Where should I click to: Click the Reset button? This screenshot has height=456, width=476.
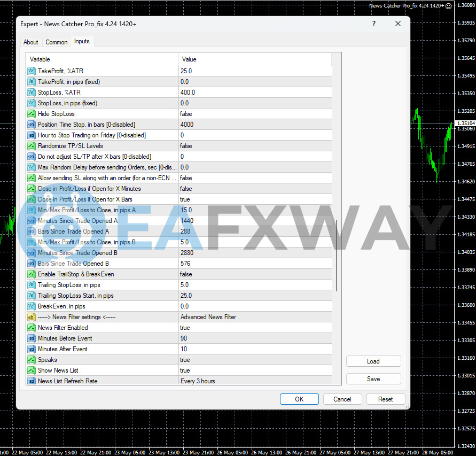click(386, 399)
